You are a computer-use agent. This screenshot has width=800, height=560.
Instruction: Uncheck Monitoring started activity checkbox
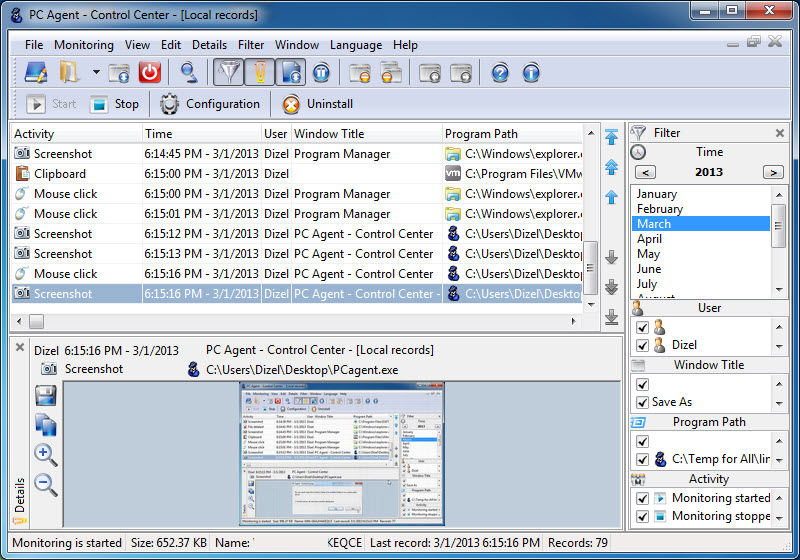tap(642, 498)
